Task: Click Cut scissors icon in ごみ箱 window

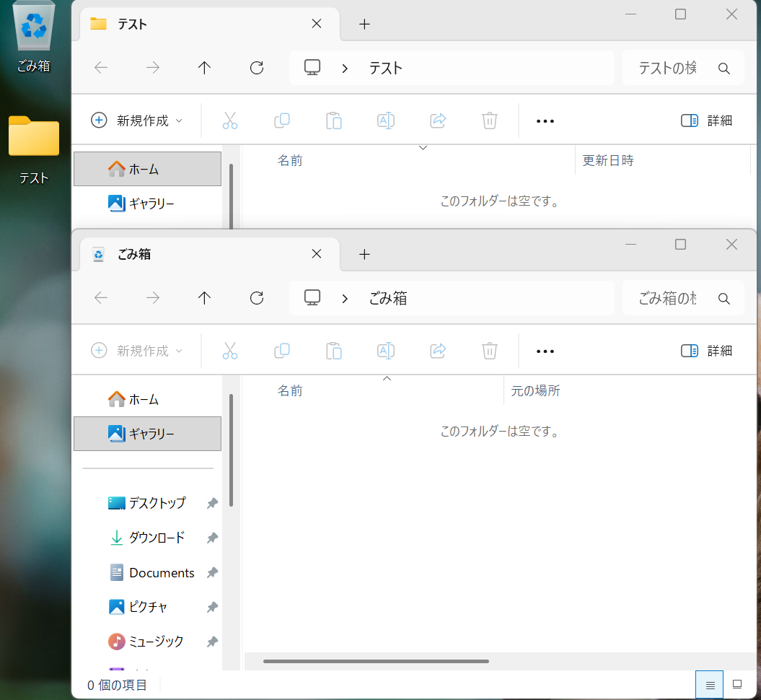Action: tap(230, 351)
